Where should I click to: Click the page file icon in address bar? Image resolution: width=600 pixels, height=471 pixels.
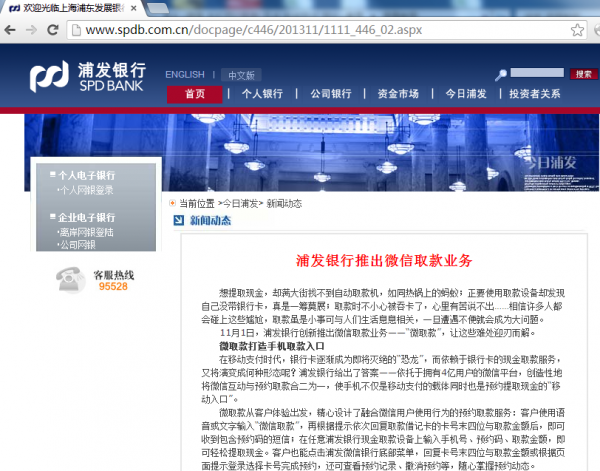(x=76, y=30)
